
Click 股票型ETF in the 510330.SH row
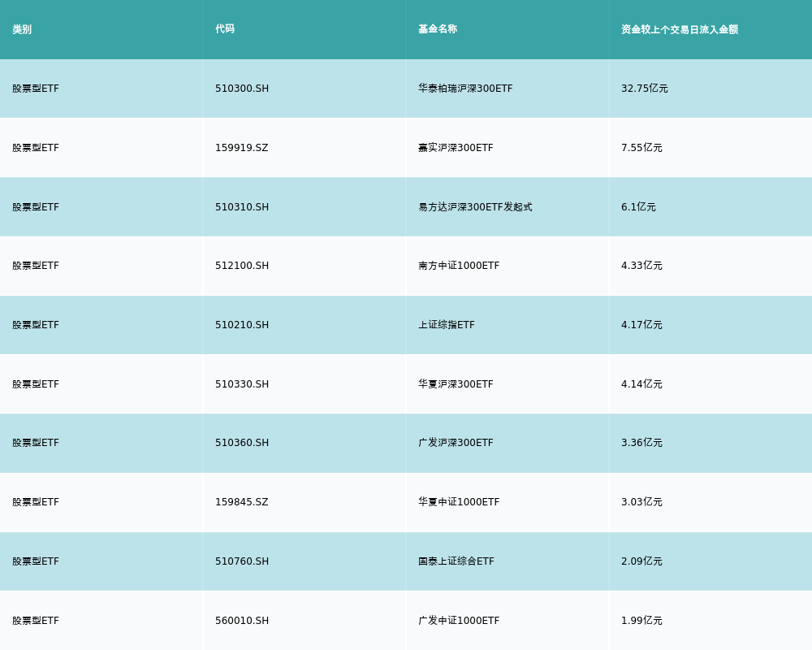36,384
